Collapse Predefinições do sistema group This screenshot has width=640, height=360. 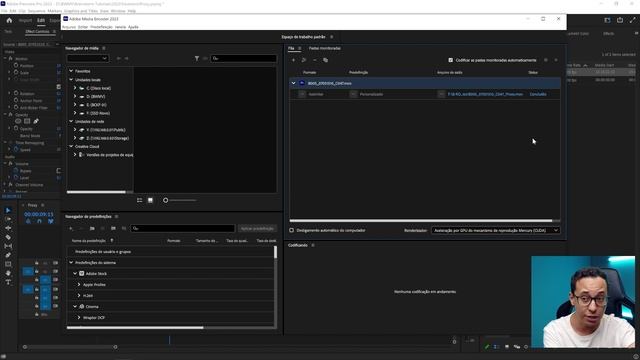pyautogui.click(x=71, y=262)
